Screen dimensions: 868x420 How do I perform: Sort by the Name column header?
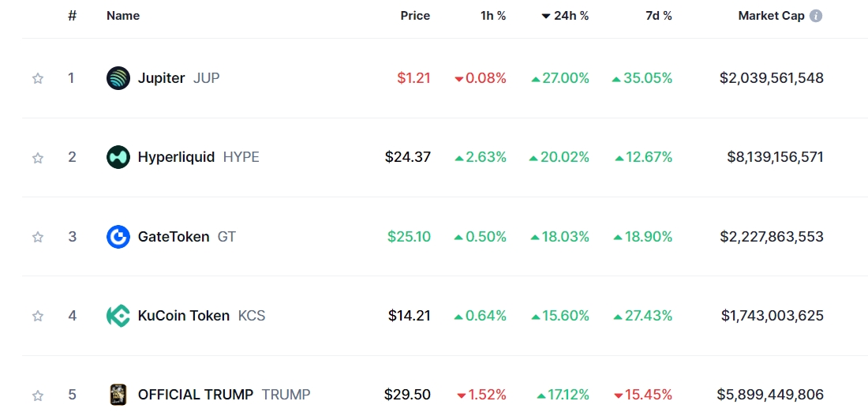pyautogui.click(x=123, y=16)
